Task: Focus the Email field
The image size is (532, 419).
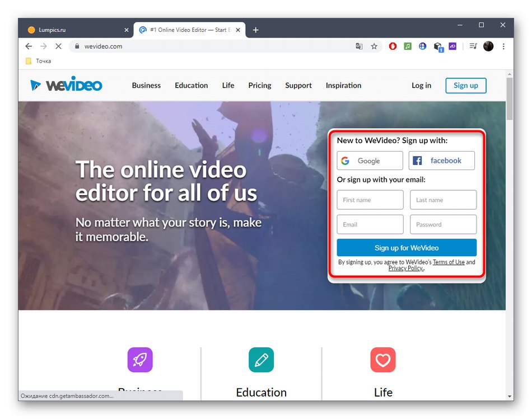Action: [370, 224]
